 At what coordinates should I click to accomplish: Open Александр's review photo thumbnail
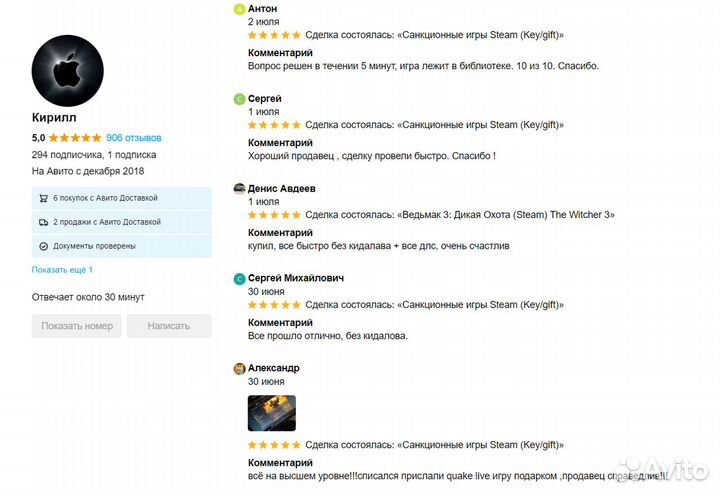pyautogui.click(x=271, y=413)
